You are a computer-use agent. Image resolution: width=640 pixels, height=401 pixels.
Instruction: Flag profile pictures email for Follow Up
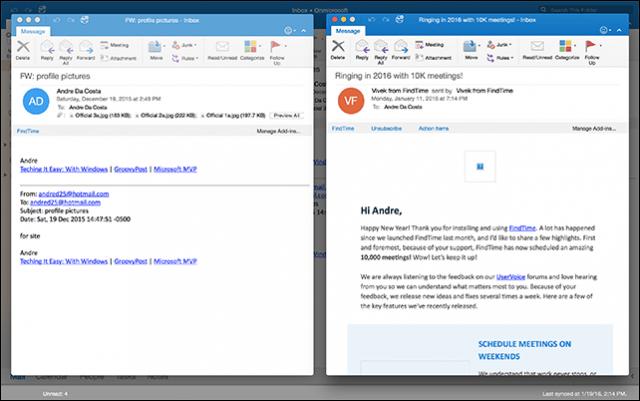pyautogui.click(x=277, y=52)
